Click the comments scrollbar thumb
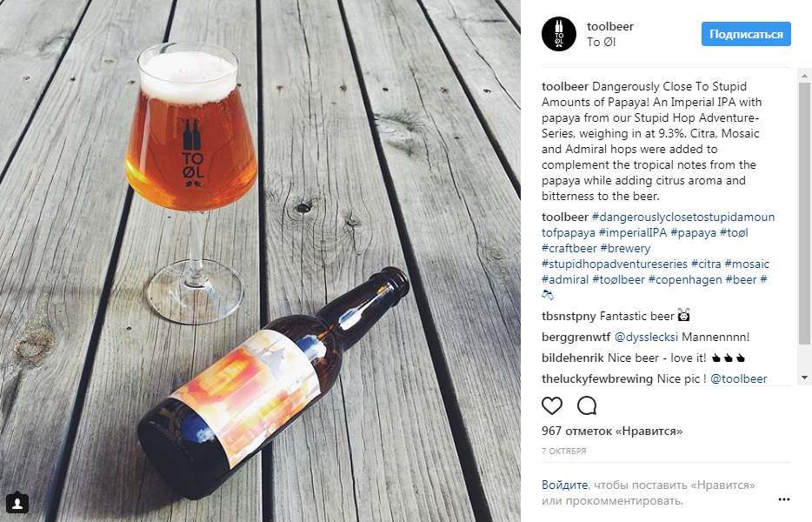 (804, 213)
